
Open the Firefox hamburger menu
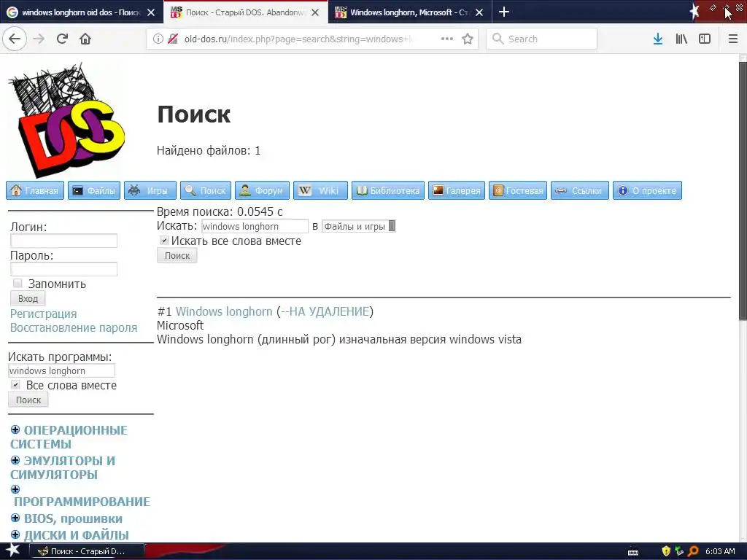(x=733, y=39)
